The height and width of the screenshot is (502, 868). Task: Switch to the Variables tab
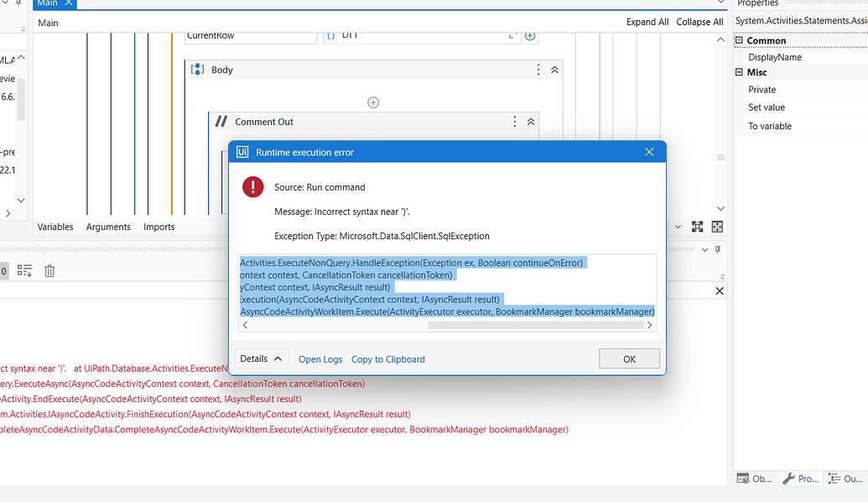click(55, 226)
